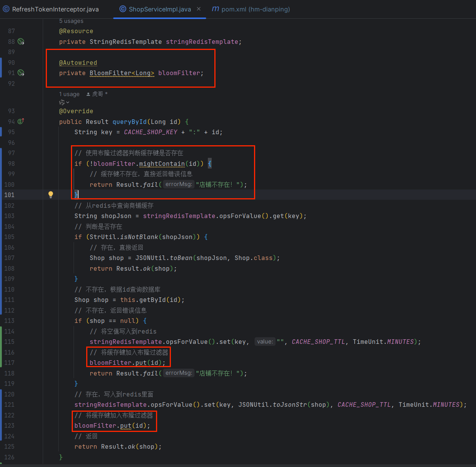The width and height of the screenshot is (476, 467).
Task: Click the bean gutter icon on line 88
Action: click(x=21, y=42)
